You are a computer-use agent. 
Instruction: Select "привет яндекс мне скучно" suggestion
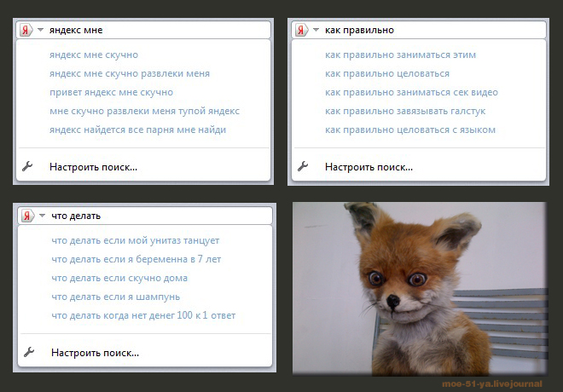coord(111,92)
